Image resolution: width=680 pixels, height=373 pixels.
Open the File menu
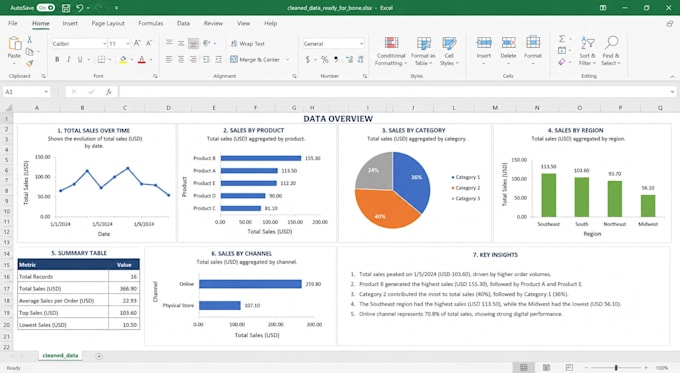(13, 23)
